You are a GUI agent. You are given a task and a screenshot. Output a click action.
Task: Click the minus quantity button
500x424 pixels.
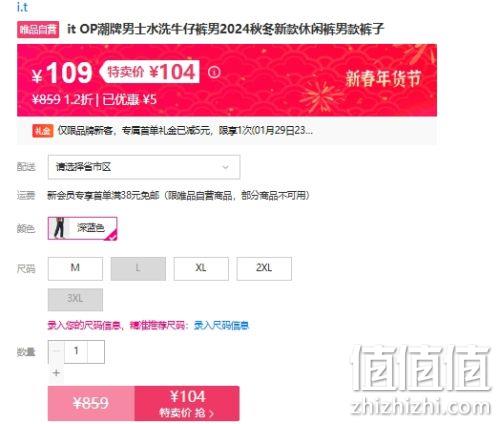pos(56,351)
